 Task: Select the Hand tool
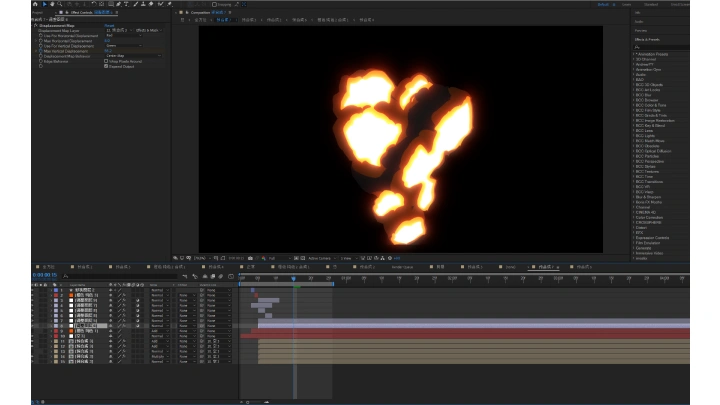pos(52,4)
